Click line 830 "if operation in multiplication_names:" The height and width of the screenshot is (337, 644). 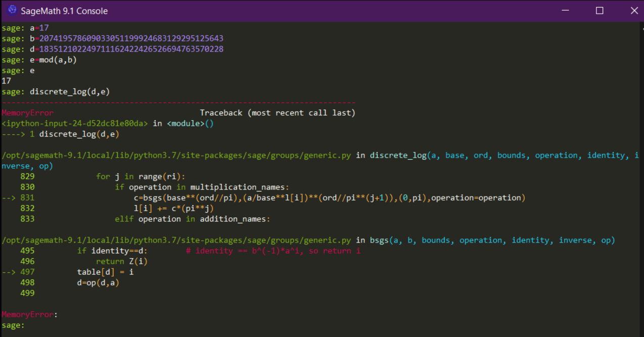[155, 187]
